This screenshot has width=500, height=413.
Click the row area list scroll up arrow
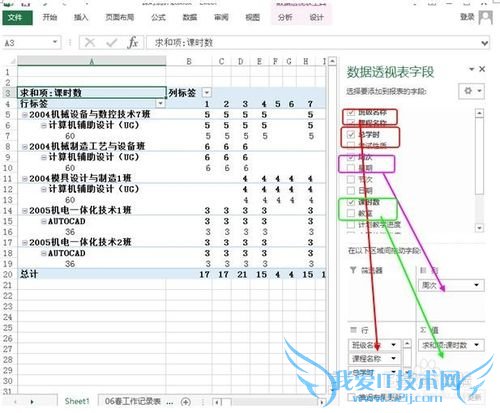(407, 343)
